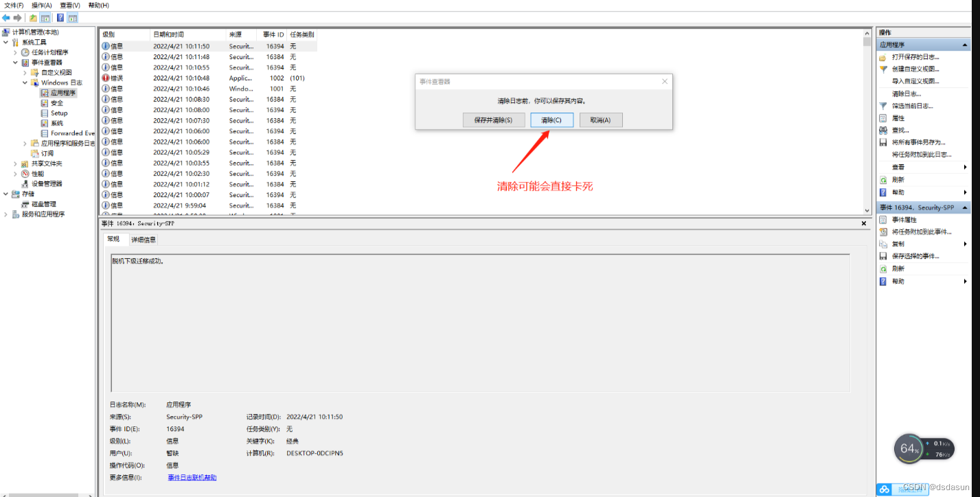Collapse the 系统工具 tree node
Screen dimensions: 980x497
(x=5, y=43)
